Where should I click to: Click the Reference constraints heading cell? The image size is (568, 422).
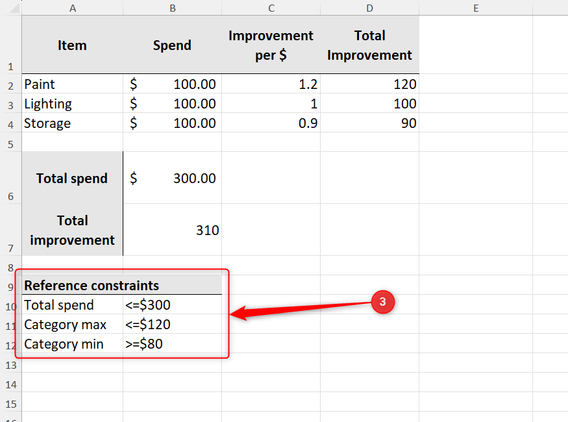122,285
